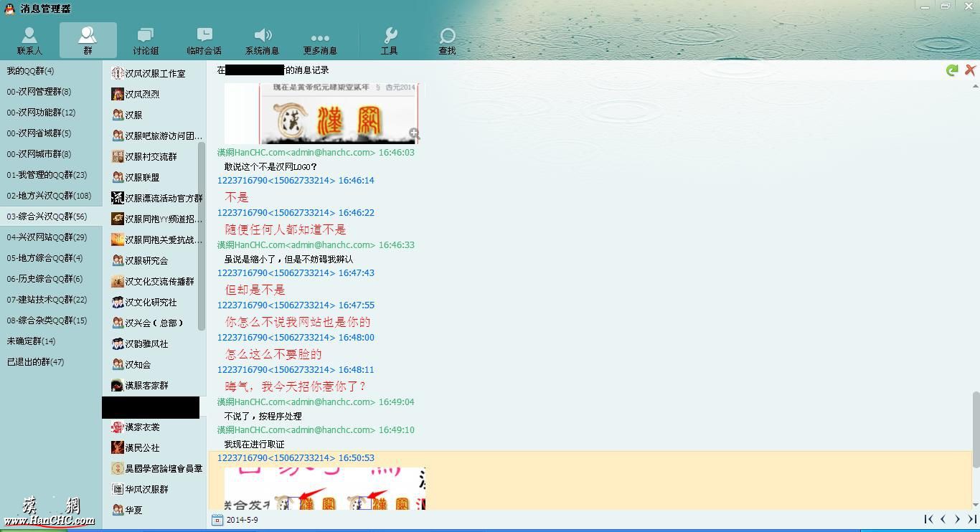This screenshot has width=980, height=532.
Task: Open the calendar date picker 2014-5-9
Action: click(x=217, y=520)
